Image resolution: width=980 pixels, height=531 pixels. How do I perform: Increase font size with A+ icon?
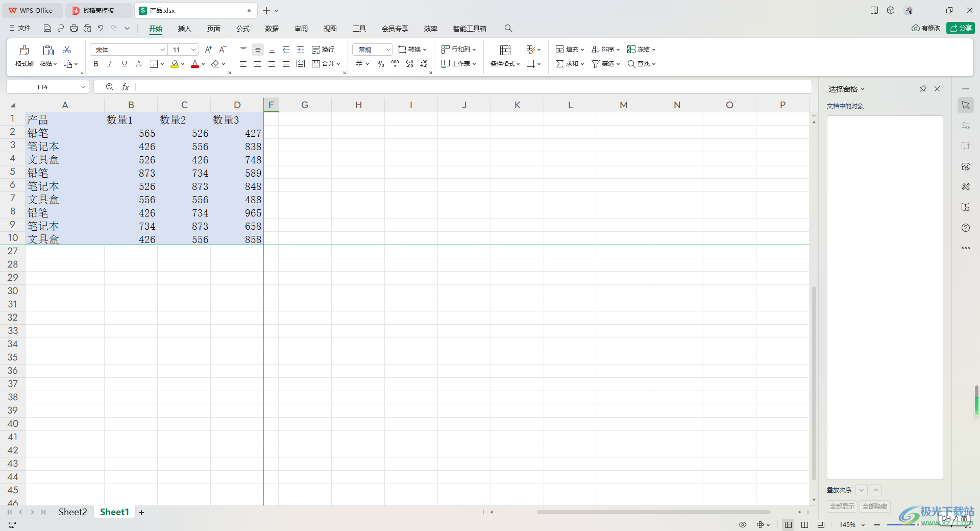point(208,50)
